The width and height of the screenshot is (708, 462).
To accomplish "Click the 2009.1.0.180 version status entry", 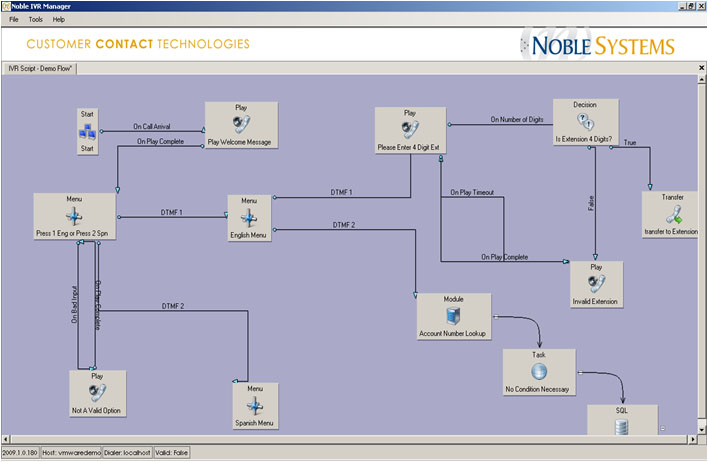I will pyautogui.click(x=20, y=453).
